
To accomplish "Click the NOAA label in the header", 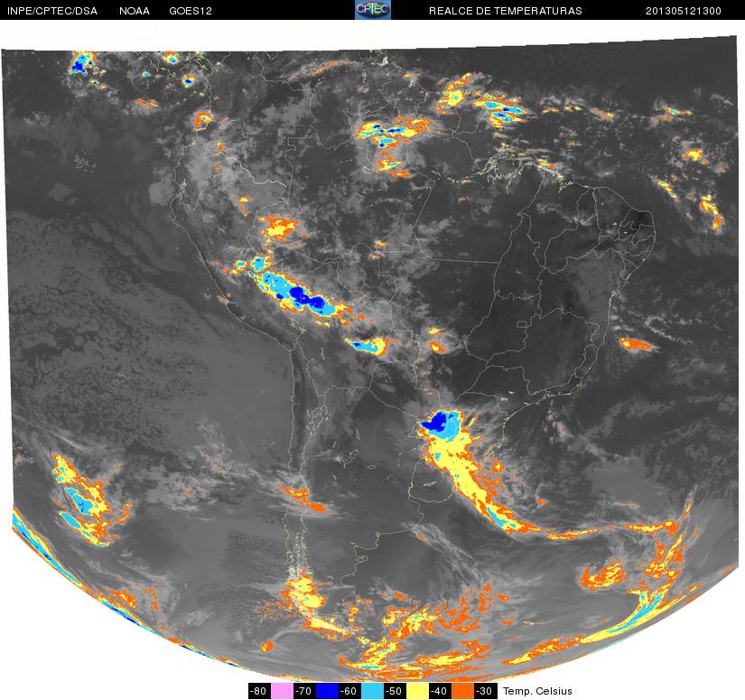I will pos(135,11).
